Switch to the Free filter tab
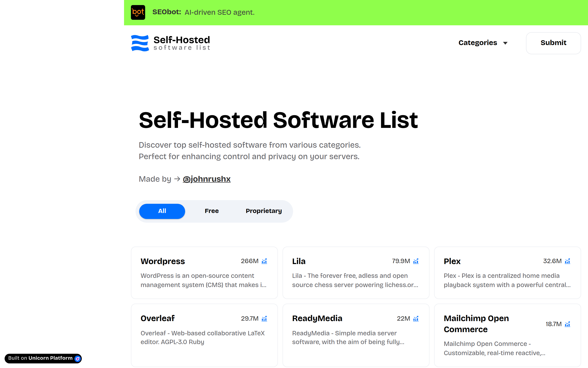Viewport: 588px width, 368px height. point(212,211)
